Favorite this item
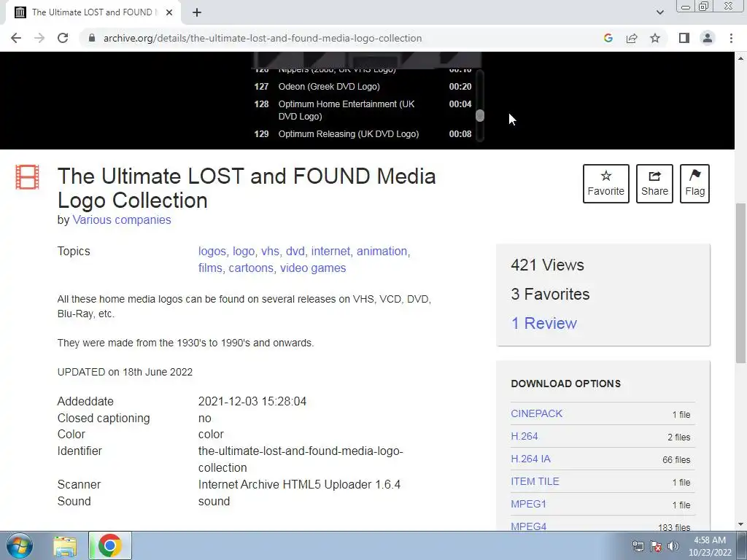 (606, 184)
